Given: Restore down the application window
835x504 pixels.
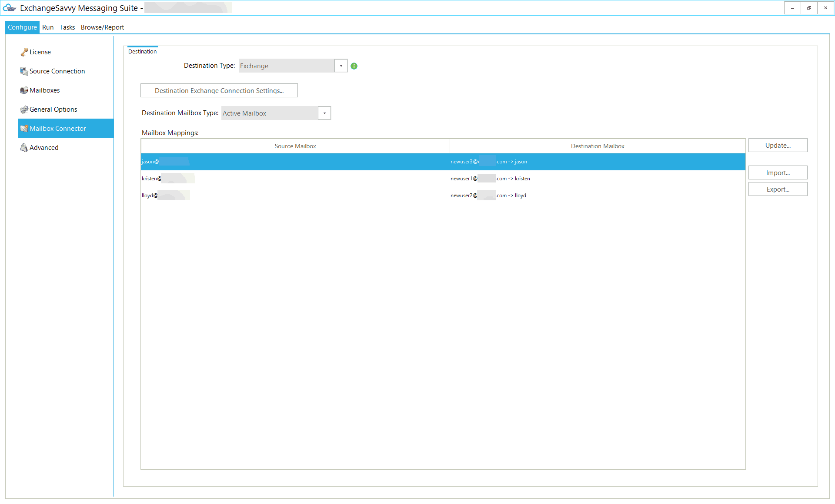Looking at the screenshot, I should (809, 8).
